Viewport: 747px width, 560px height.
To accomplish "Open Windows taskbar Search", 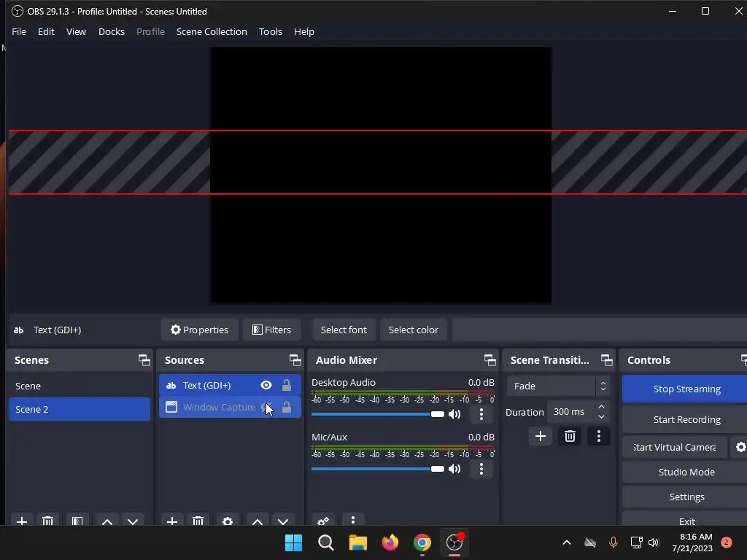I will (x=326, y=542).
